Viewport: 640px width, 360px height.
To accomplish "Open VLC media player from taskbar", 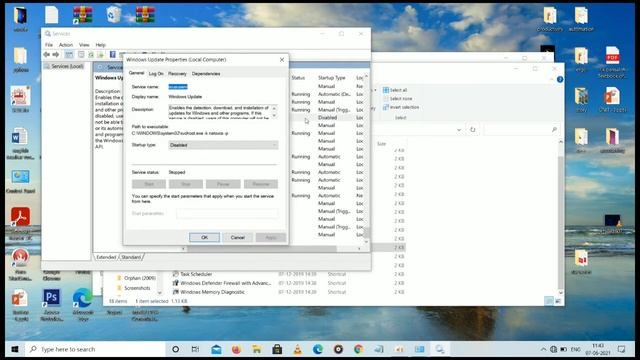I will click(x=298, y=349).
